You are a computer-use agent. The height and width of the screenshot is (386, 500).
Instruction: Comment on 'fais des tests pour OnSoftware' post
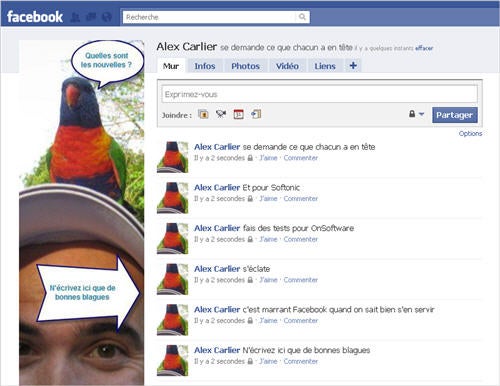tap(301, 239)
